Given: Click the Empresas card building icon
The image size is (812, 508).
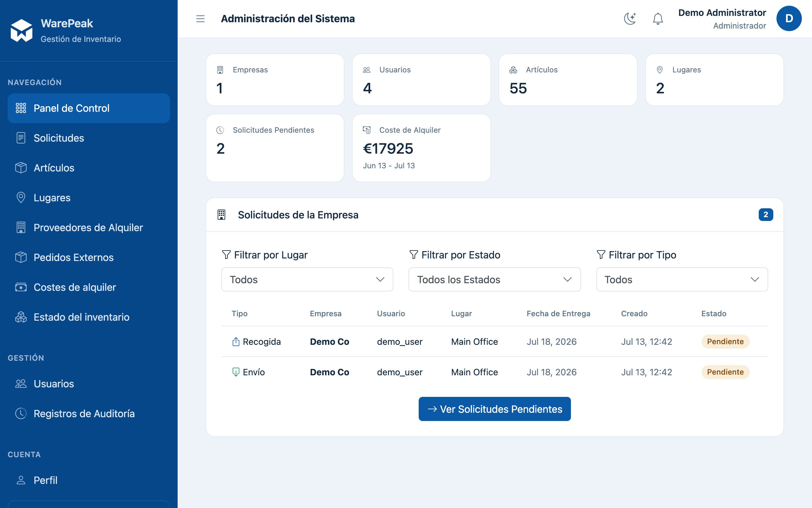Looking at the screenshot, I should coord(220,70).
